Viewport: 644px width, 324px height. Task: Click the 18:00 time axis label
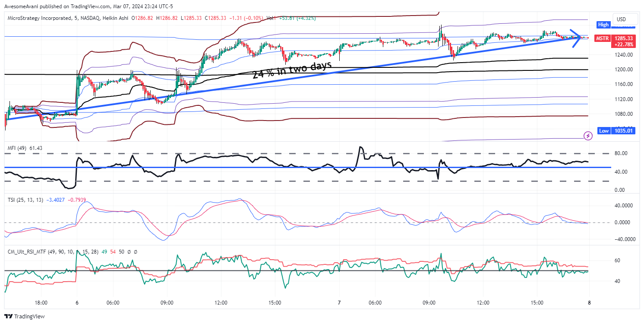pyautogui.click(x=41, y=303)
